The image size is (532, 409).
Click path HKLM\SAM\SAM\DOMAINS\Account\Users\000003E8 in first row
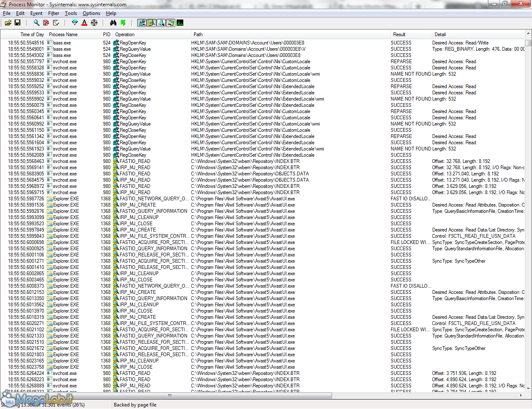(x=248, y=43)
